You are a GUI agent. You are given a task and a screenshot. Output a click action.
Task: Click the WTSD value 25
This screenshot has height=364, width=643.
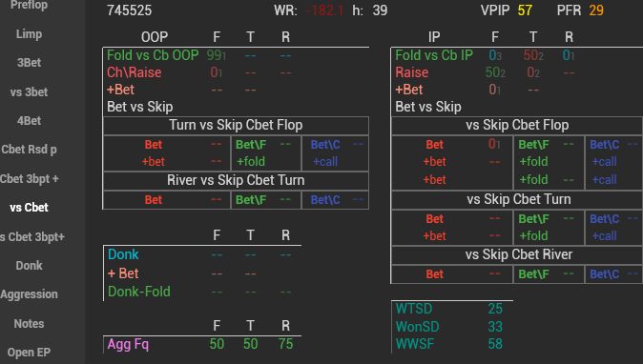(x=495, y=309)
